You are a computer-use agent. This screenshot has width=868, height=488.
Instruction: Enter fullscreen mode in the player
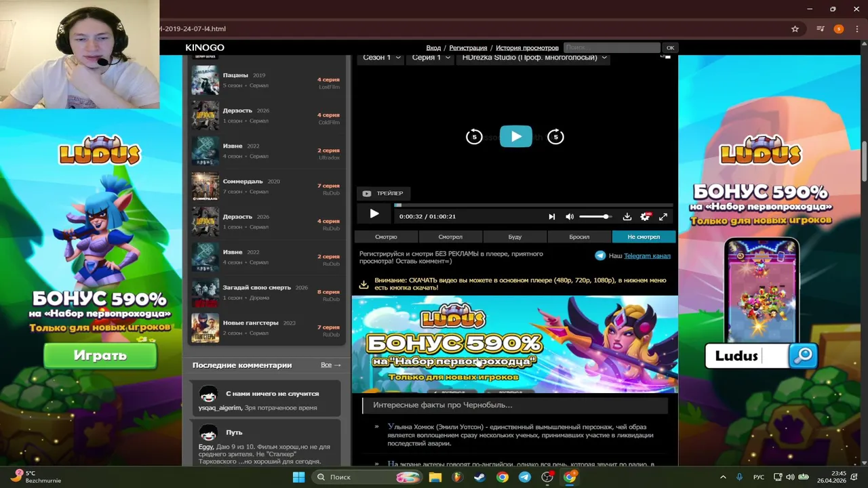(x=663, y=217)
